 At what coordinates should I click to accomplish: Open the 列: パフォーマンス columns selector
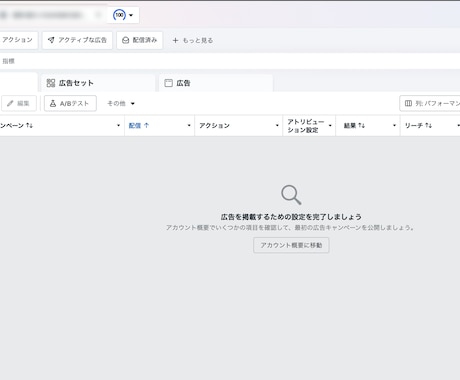click(x=430, y=103)
